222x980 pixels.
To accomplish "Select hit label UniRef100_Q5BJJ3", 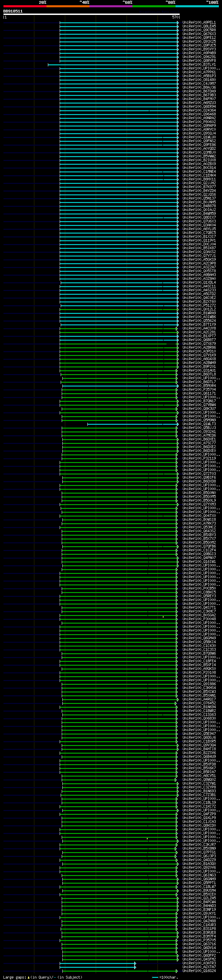I will point(199,428).
